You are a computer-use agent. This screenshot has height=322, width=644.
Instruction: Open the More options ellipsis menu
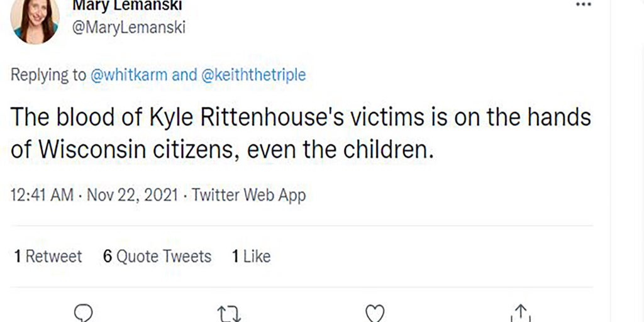[x=584, y=4]
